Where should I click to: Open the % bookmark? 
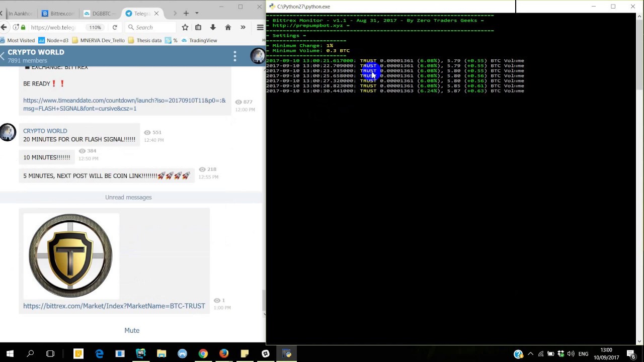pyautogui.click(x=171, y=40)
